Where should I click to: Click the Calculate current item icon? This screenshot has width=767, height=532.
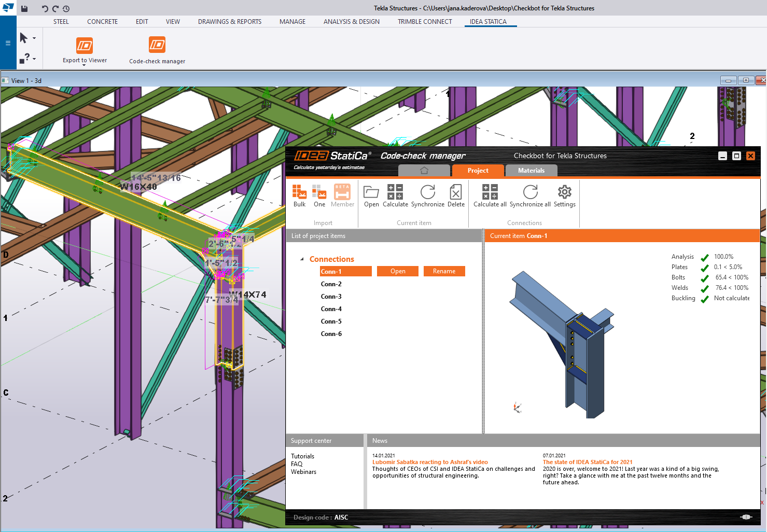[x=395, y=192]
